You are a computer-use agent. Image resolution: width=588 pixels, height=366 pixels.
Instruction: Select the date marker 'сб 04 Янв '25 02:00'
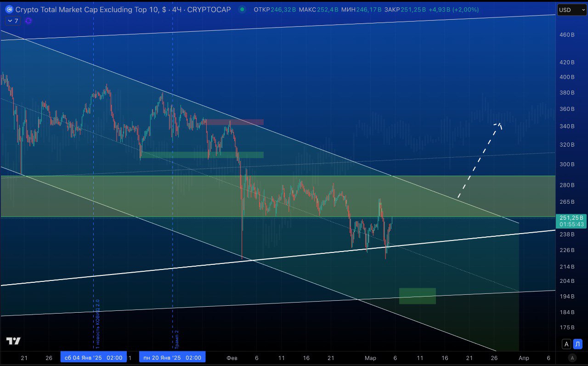94,358
